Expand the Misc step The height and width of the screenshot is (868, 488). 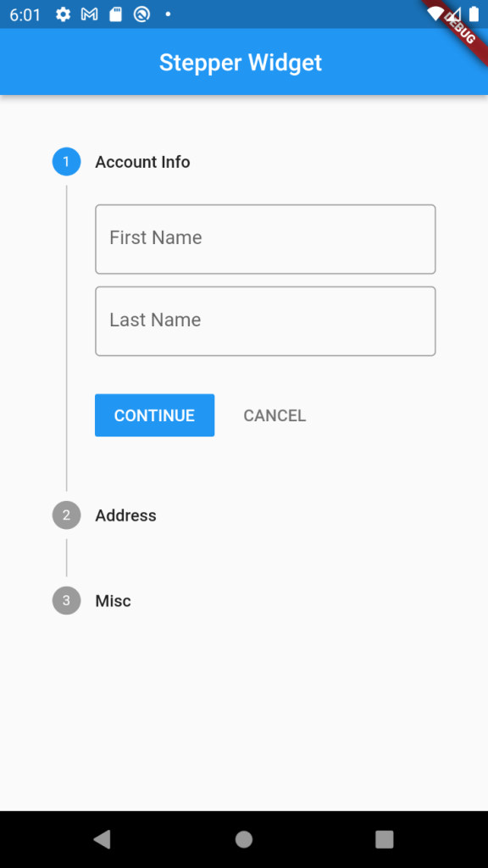113,600
